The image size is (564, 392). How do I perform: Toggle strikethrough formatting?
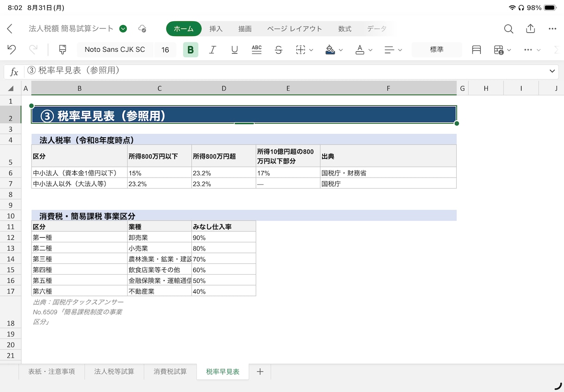point(279,50)
